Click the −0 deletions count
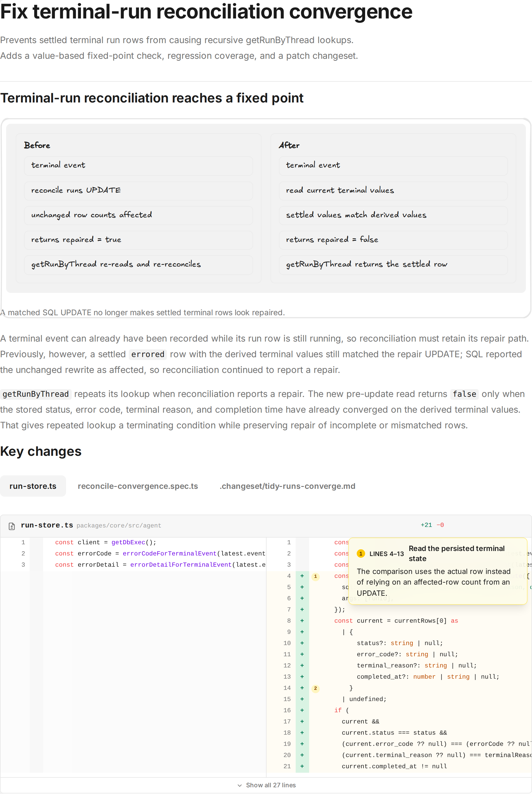This screenshot has height=794, width=532. click(x=440, y=525)
